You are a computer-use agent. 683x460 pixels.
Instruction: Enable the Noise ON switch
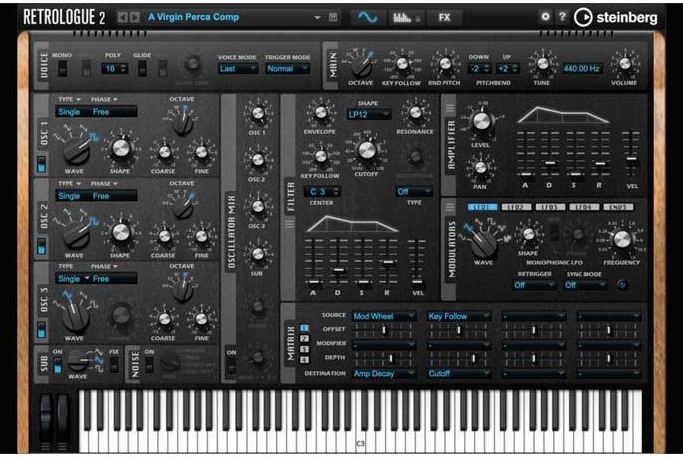click(149, 366)
